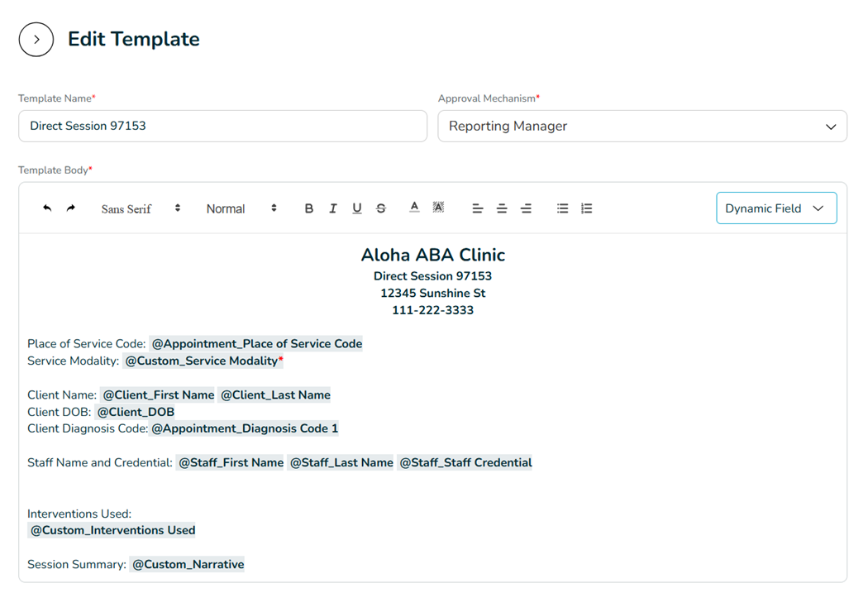The width and height of the screenshot is (868, 612).
Task: Open the text color picker
Action: [414, 208]
